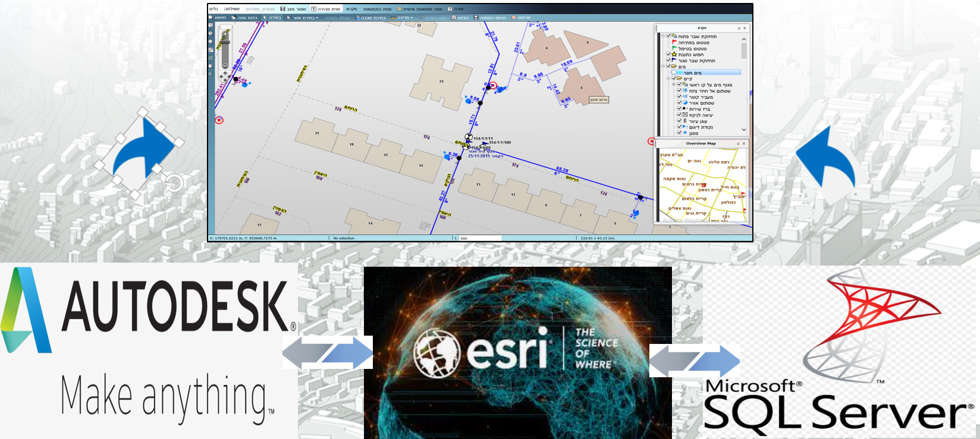Toggle ברז שירות layer checkbox

pyautogui.click(x=679, y=108)
